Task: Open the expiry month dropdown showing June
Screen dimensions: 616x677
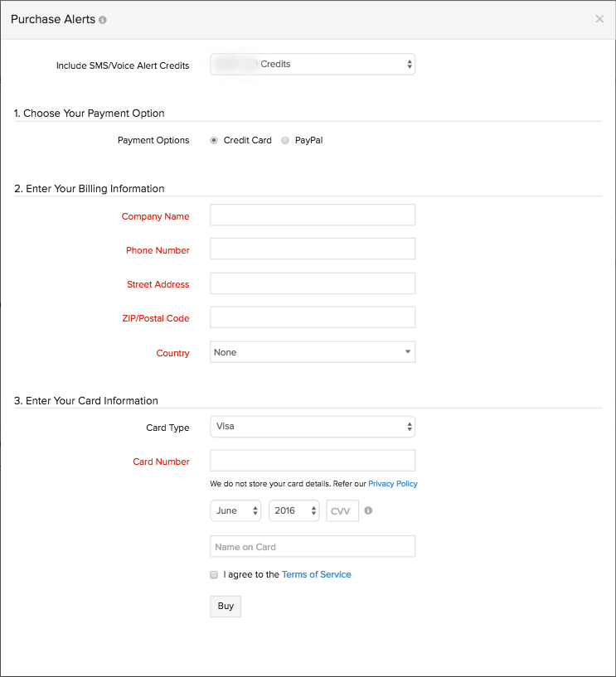Action: pyautogui.click(x=235, y=511)
